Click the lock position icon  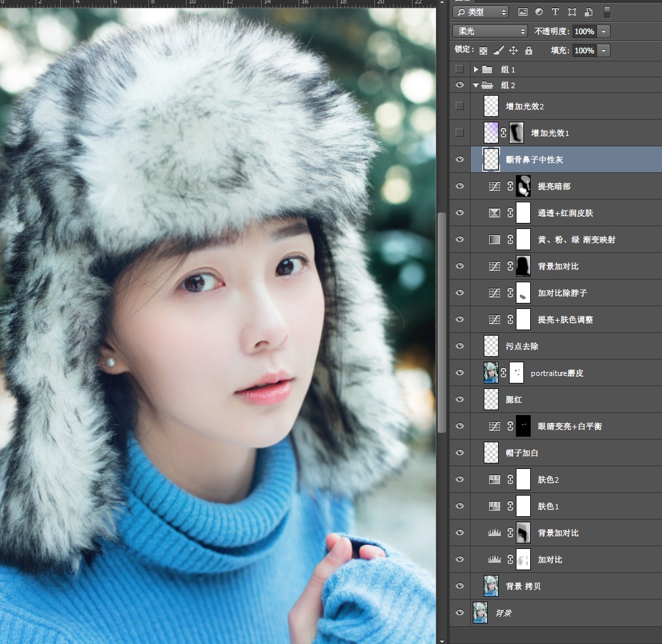click(513, 51)
